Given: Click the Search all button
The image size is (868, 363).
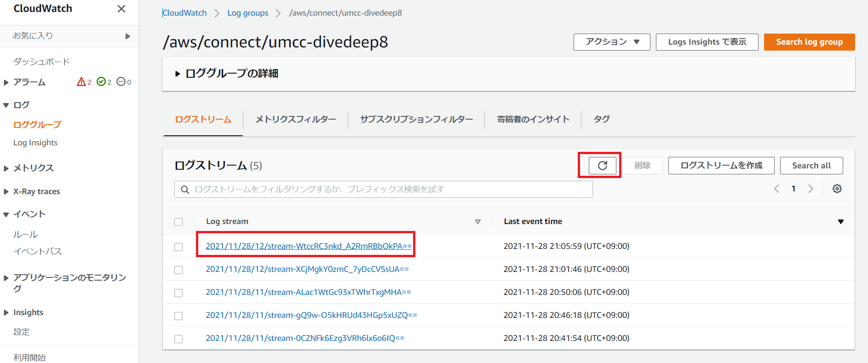Looking at the screenshot, I should pyautogui.click(x=811, y=166).
